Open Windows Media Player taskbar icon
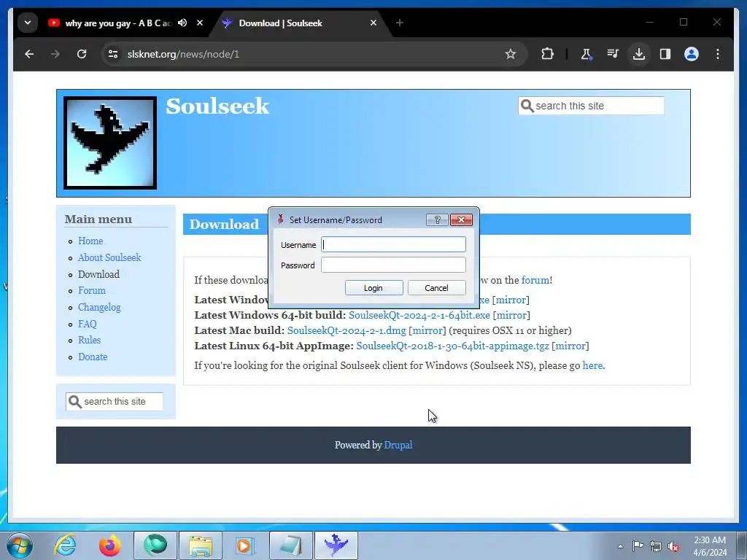Screen dimensions: 747x560 click(x=245, y=545)
